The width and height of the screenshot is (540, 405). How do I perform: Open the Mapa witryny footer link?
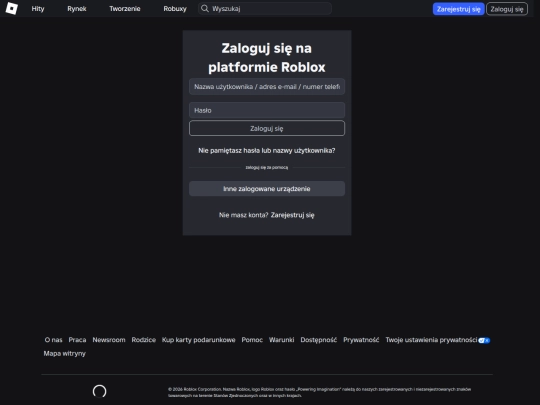point(64,354)
